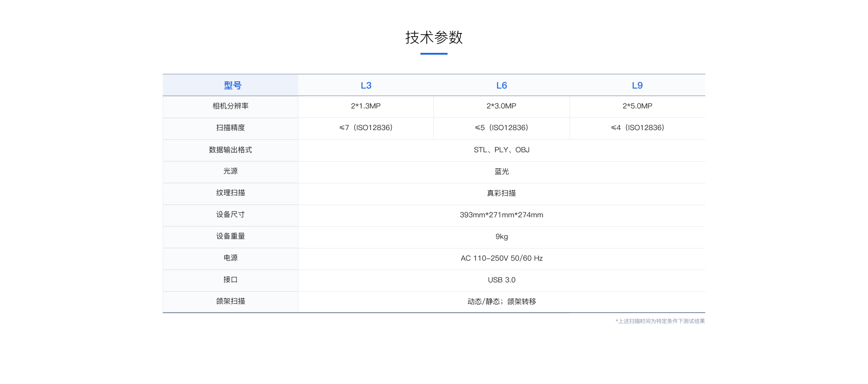
Task: Click the USB 3.0 interface value
Action: (x=501, y=280)
